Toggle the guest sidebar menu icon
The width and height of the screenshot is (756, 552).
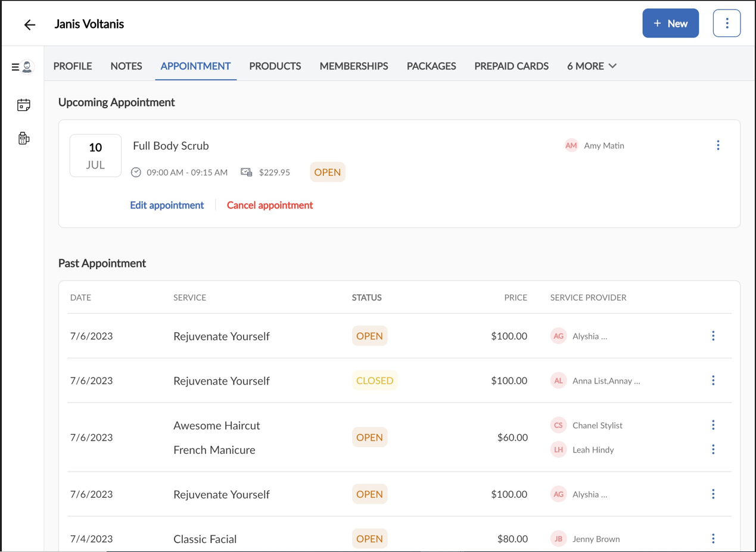22,67
